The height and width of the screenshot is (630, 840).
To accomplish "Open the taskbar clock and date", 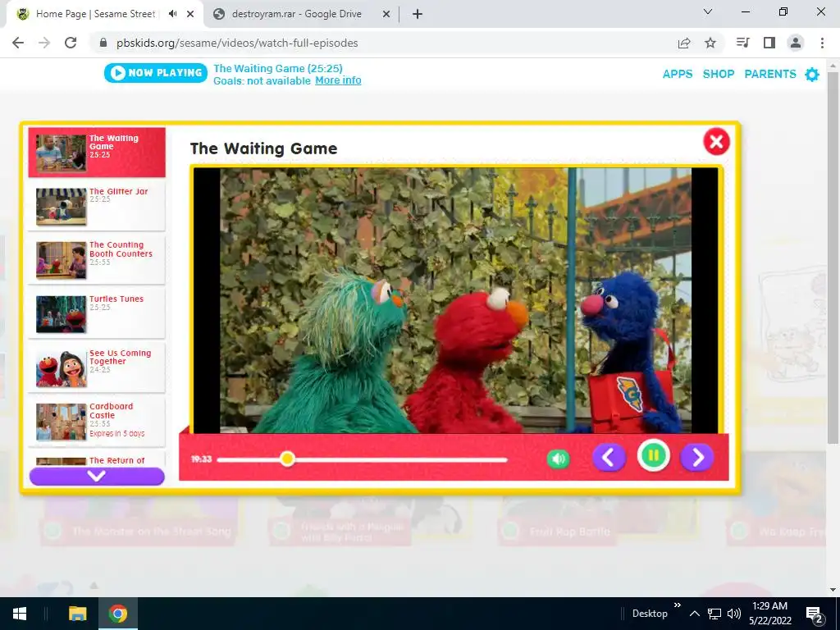I will pos(770,614).
